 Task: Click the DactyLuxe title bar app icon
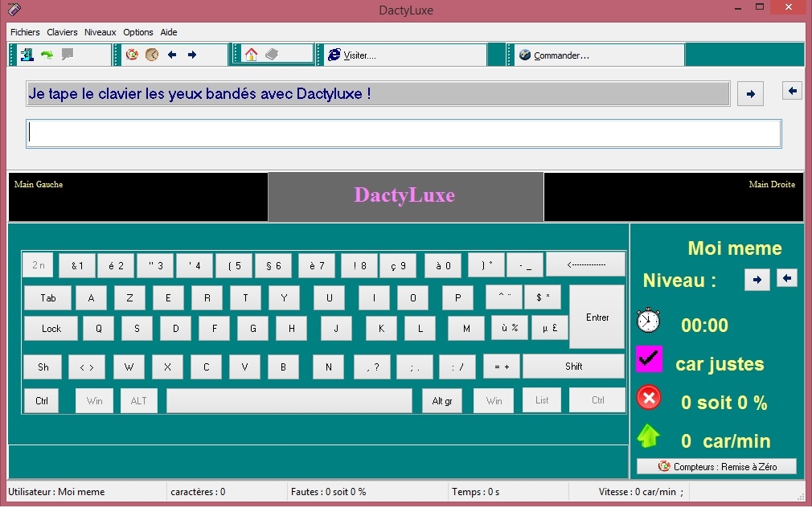pos(14,10)
